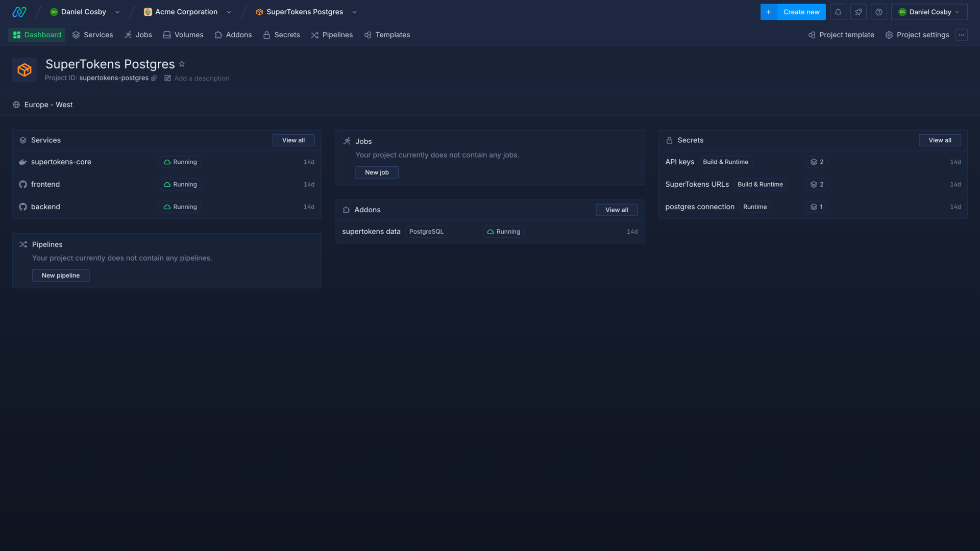This screenshot has width=980, height=551.
Task: Open Project settings link
Action: click(x=917, y=35)
